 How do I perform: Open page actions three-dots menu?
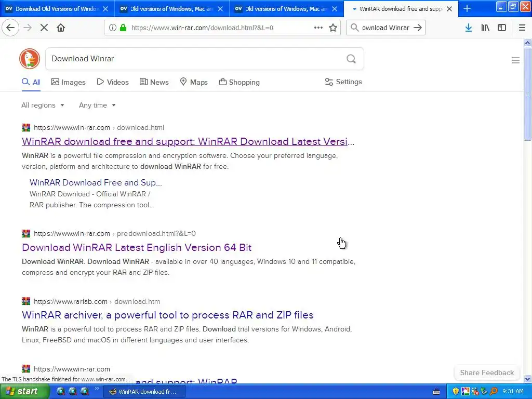pos(318,28)
